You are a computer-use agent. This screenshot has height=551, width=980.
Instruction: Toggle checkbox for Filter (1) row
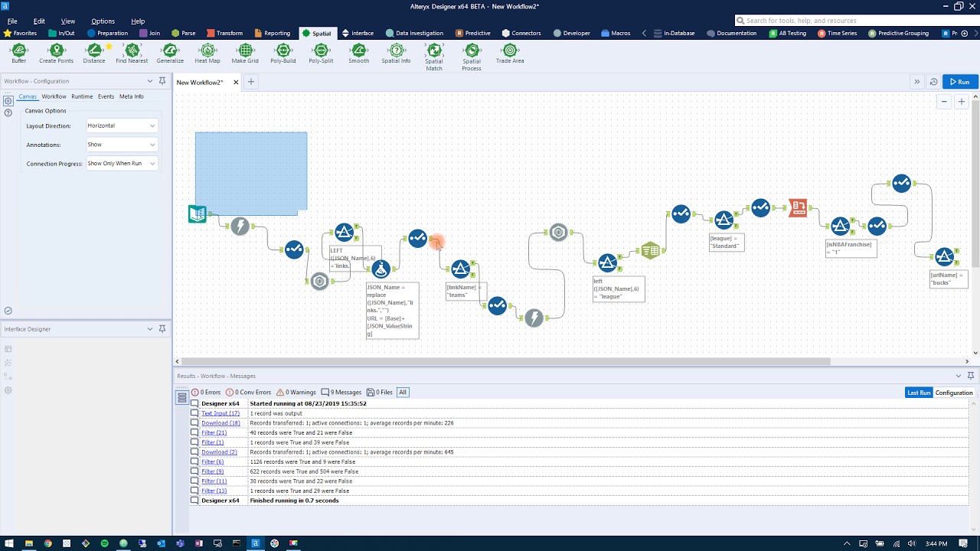coord(194,442)
